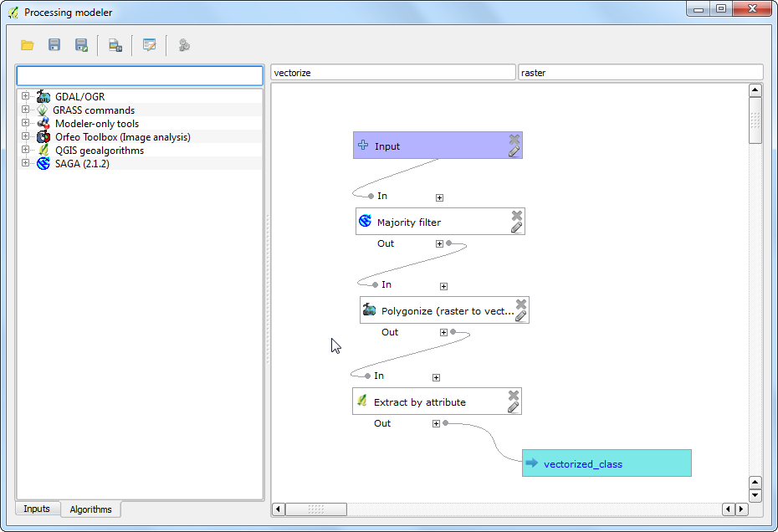
Task: Expand the In parameters of Extract by attribute
Action: point(436,377)
